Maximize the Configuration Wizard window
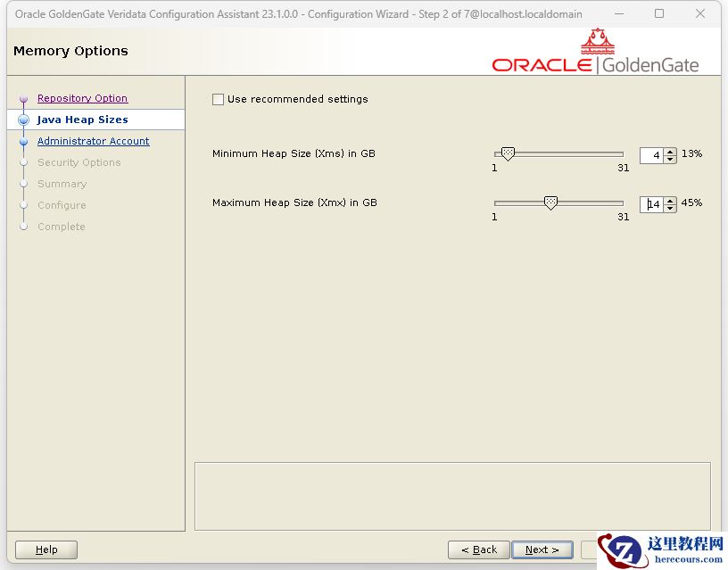Screen dimensions: 728x570 click(x=658, y=13)
